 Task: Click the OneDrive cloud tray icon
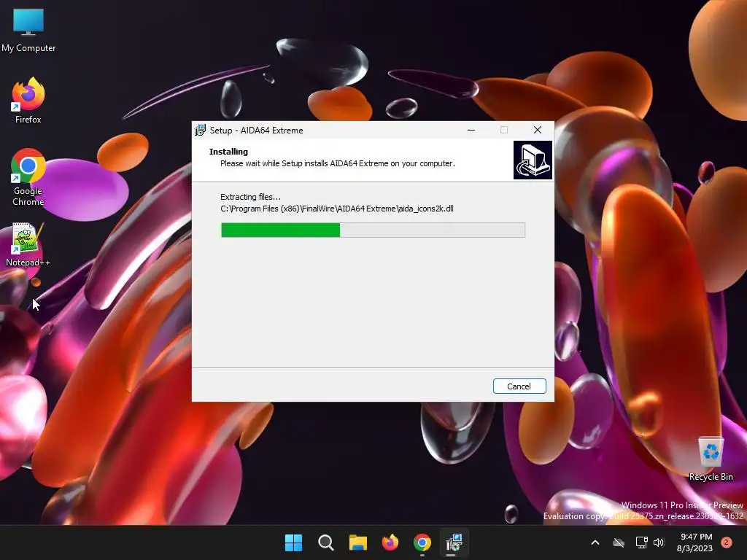point(619,542)
